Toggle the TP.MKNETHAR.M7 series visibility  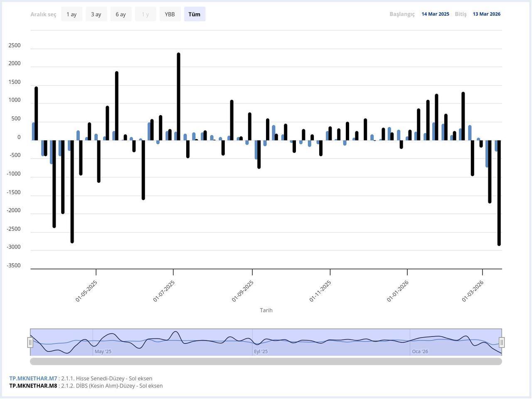(32, 378)
